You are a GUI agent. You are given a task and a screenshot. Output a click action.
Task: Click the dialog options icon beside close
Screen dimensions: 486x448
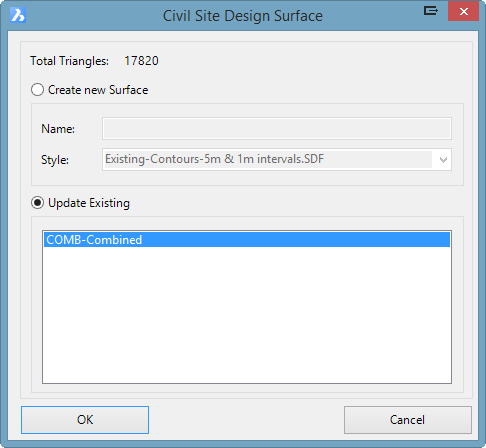pos(431,11)
